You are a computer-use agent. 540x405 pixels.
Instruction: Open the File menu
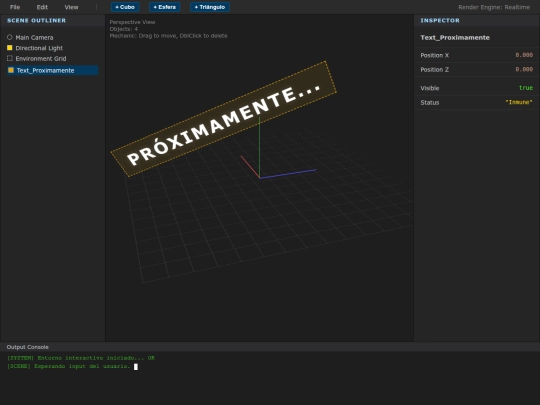15,7
